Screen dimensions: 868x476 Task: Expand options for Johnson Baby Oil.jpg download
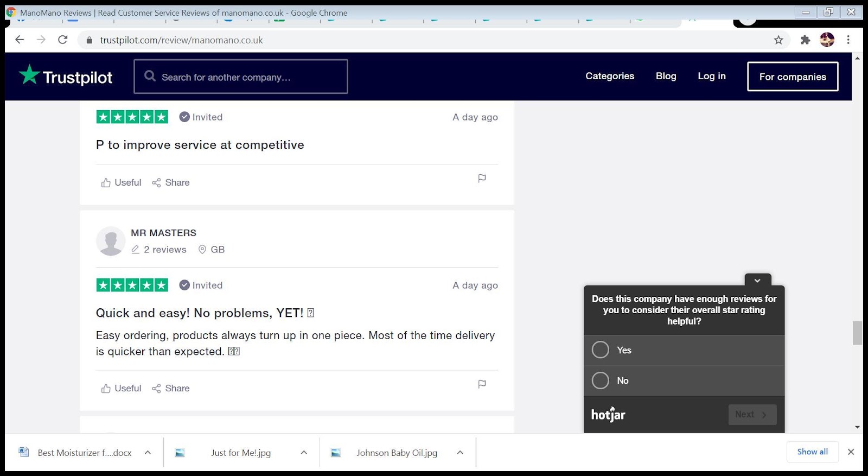pos(460,452)
